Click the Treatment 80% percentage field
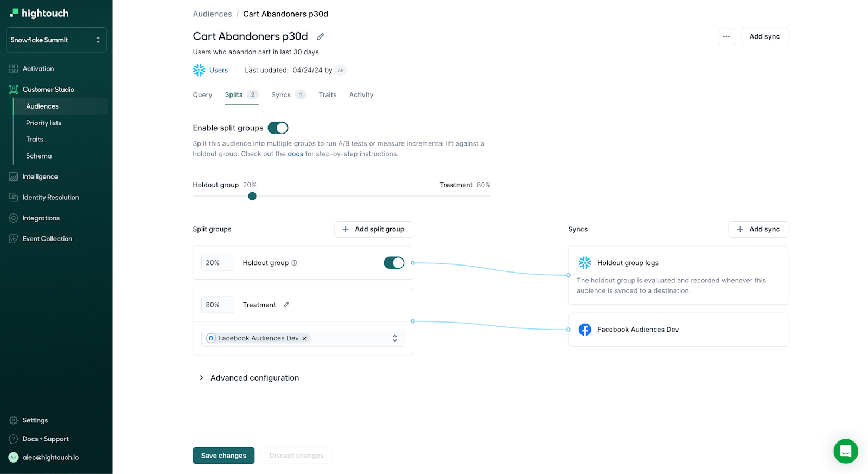Image resolution: width=868 pixels, height=474 pixels. [x=217, y=305]
